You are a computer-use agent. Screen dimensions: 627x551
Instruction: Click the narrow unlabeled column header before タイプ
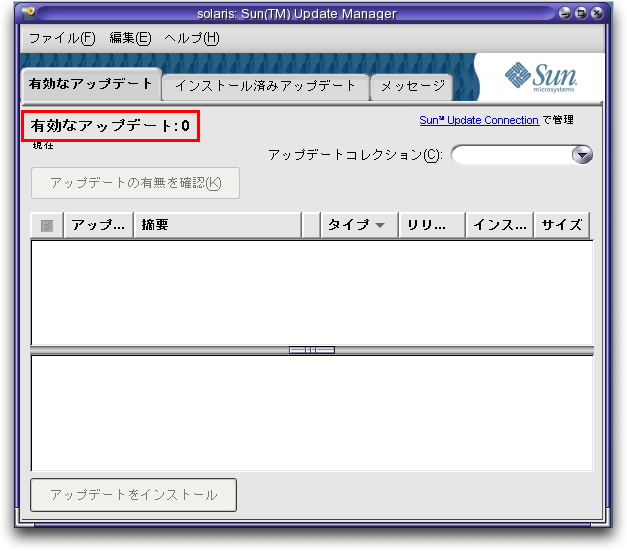(x=311, y=225)
